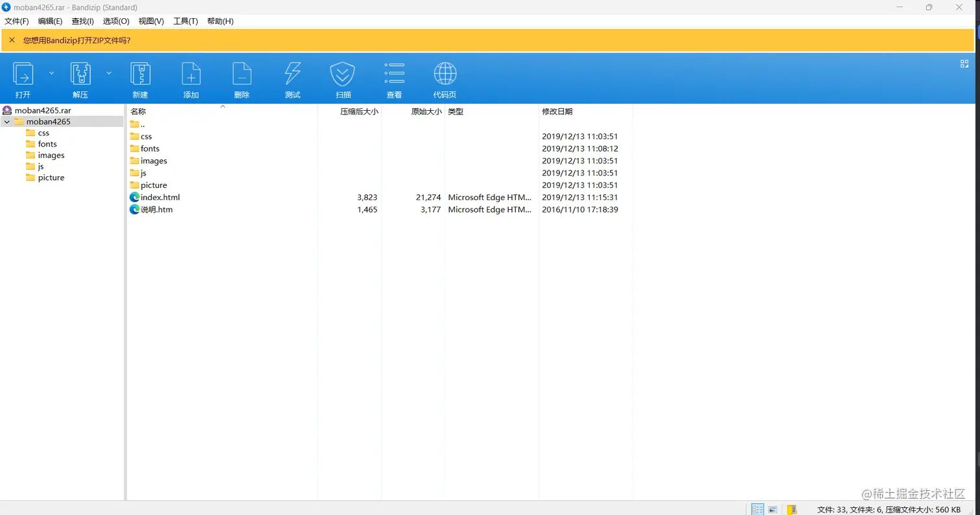
Task: Dismiss the yellow ZIP association notification bar
Action: [12, 40]
